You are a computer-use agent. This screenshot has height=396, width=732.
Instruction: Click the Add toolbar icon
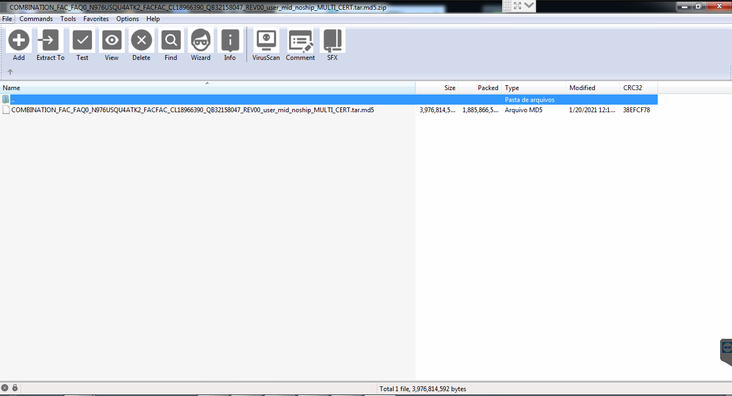point(19,40)
